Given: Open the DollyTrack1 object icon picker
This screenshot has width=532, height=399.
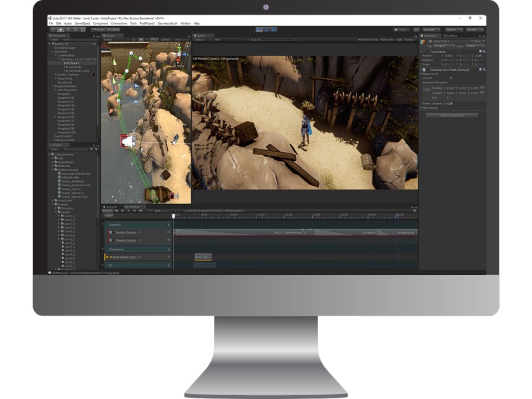Looking at the screenshot, I should pyautogui.click(x=423, y=42).
